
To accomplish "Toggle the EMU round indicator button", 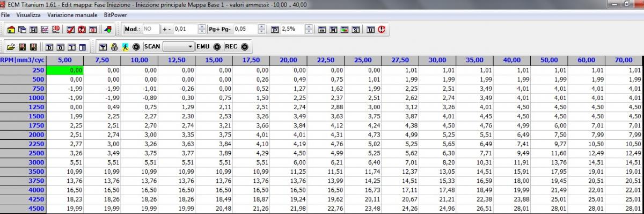I will coord(217,47).
